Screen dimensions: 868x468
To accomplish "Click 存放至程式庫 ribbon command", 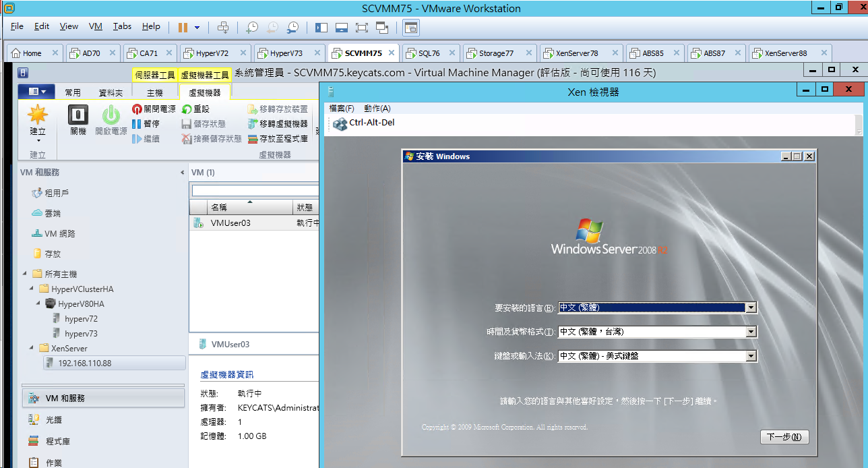I will coord(278,138).
